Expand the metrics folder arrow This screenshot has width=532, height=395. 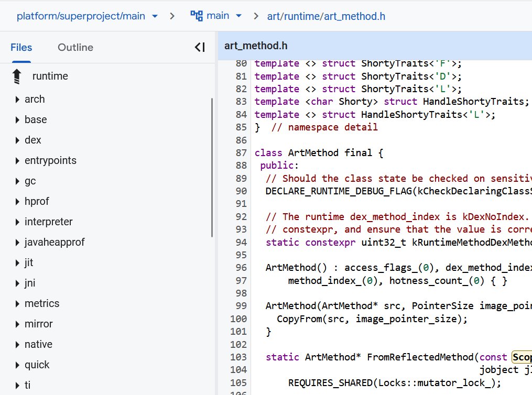click(x=17, y=303)
